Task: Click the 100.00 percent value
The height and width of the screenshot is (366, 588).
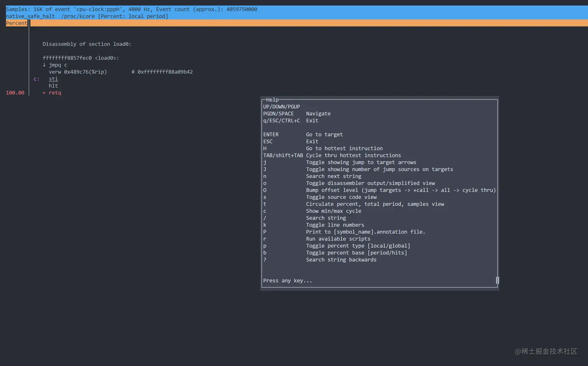Action: [x=15, y=93]
